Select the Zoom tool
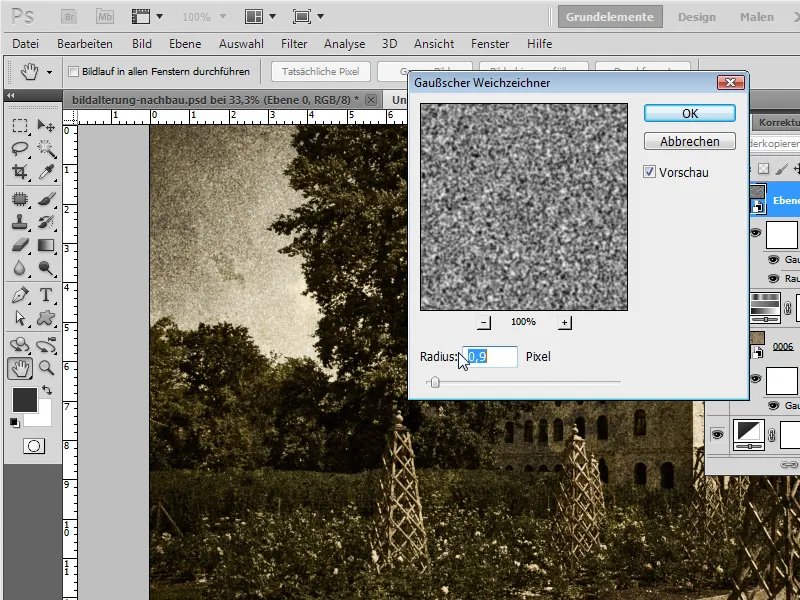This screenshot has width=800, height=600. [x=46, y=368]
